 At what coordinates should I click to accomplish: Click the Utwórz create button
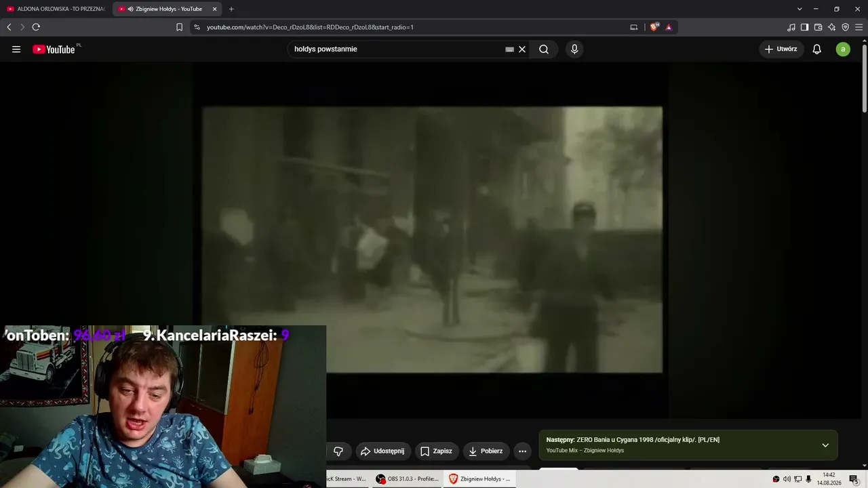click(x=781, y=49)
